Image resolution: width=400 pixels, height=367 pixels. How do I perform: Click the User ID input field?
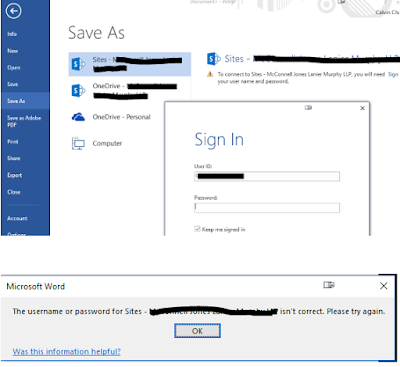[x=267, y=176]
